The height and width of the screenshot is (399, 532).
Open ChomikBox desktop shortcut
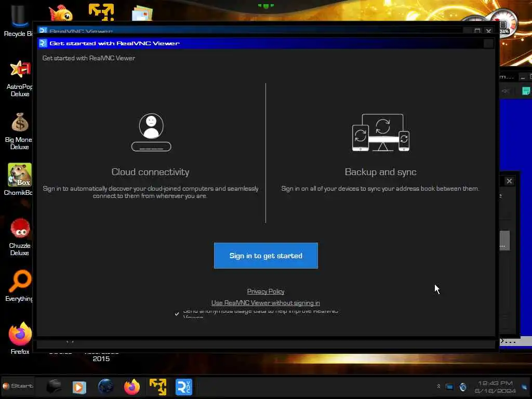19,179
